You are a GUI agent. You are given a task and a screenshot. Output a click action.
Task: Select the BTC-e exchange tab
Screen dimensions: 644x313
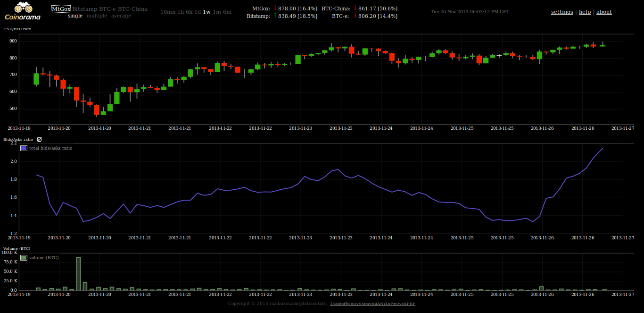pyautogui.click(x=107, y=9)
